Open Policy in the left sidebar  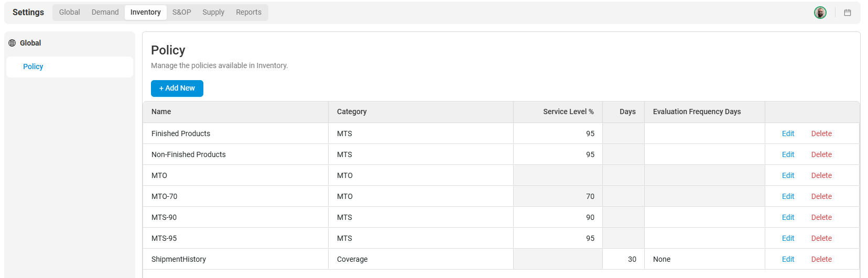pos(33,66)
